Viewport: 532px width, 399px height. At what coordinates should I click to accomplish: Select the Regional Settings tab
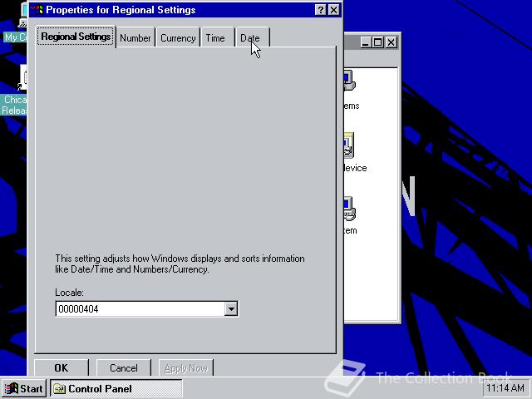click(x=76, y=37)
